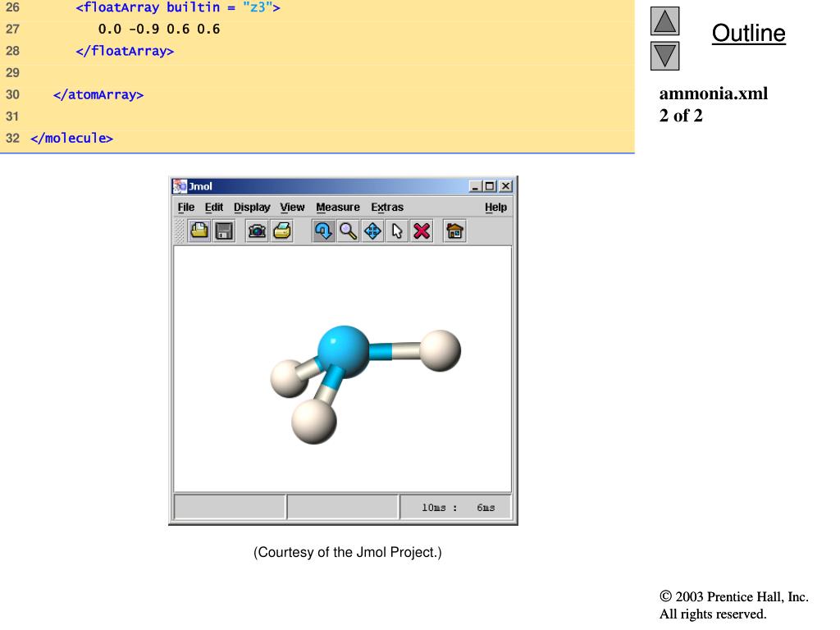
Task: Click the '</floatArray>' tag on line 28
Action: click(x=125, y=51)
